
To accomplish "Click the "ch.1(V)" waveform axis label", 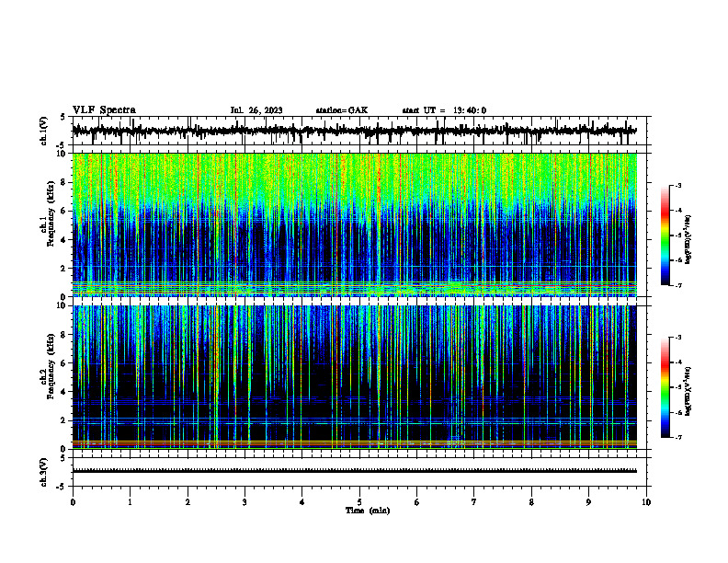I will point(44,131).
